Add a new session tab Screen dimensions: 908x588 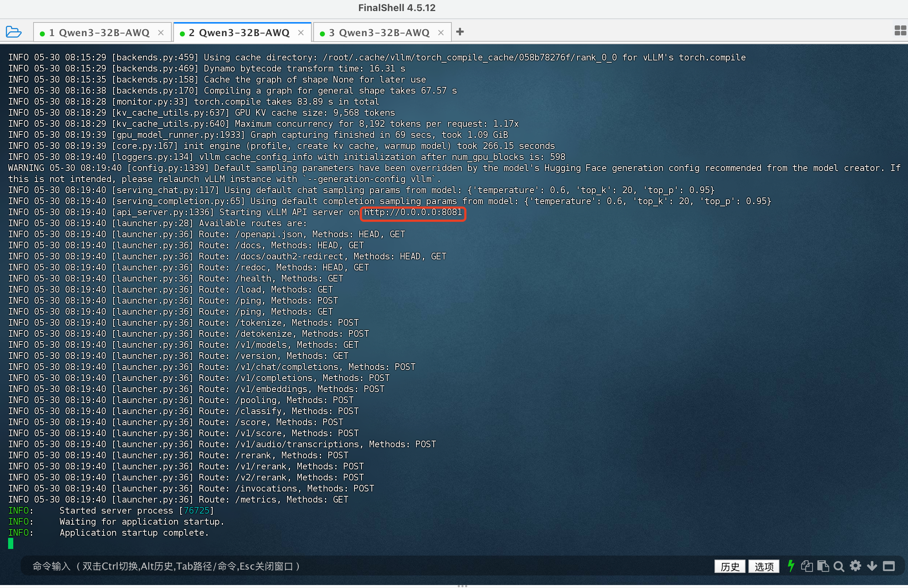[460, 32]
